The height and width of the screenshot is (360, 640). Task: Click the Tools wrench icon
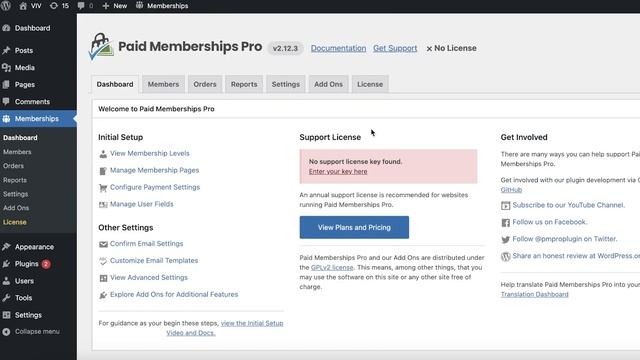[x=6, y=298]
